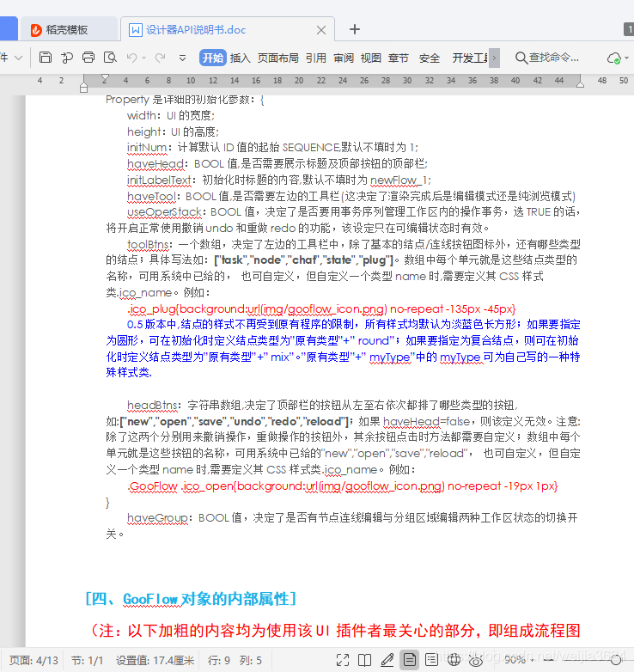Screen dimensions: 634x672
Task: Click the Redo arrow icon
Action: tap(160, 58)
